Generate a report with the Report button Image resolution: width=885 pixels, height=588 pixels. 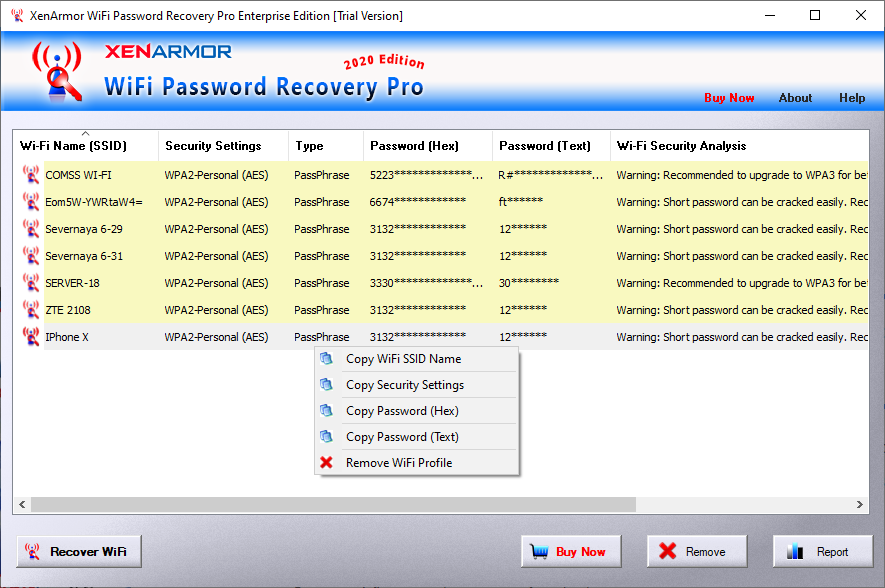(x=823, y=551)
